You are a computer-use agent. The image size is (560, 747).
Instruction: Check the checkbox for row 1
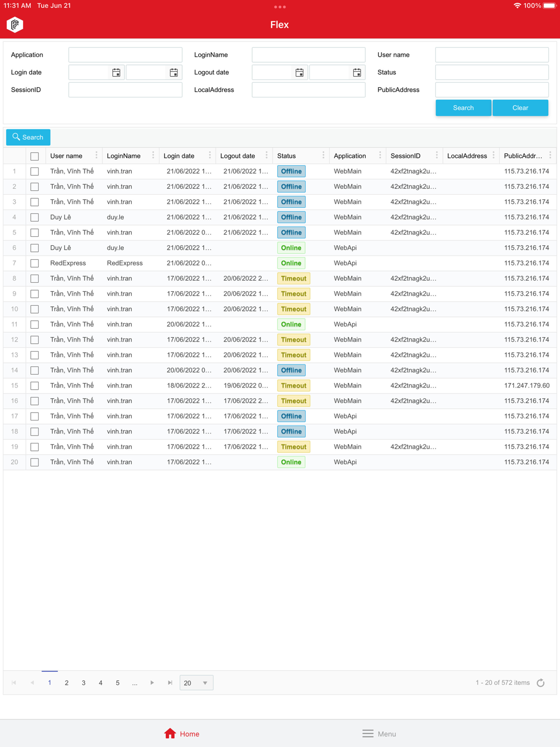coord(35,171)
